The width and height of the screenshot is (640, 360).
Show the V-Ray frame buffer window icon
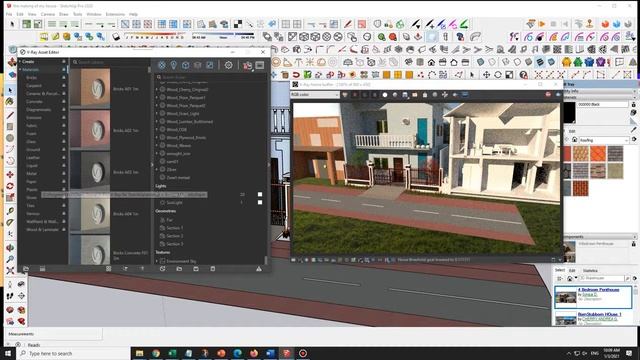click(x=260, y=65)
